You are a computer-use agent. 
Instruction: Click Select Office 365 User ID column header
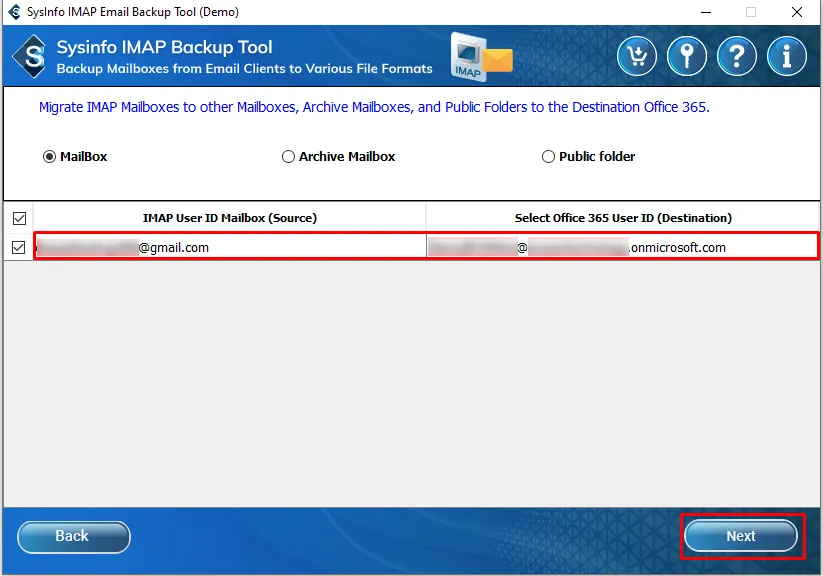622,218
